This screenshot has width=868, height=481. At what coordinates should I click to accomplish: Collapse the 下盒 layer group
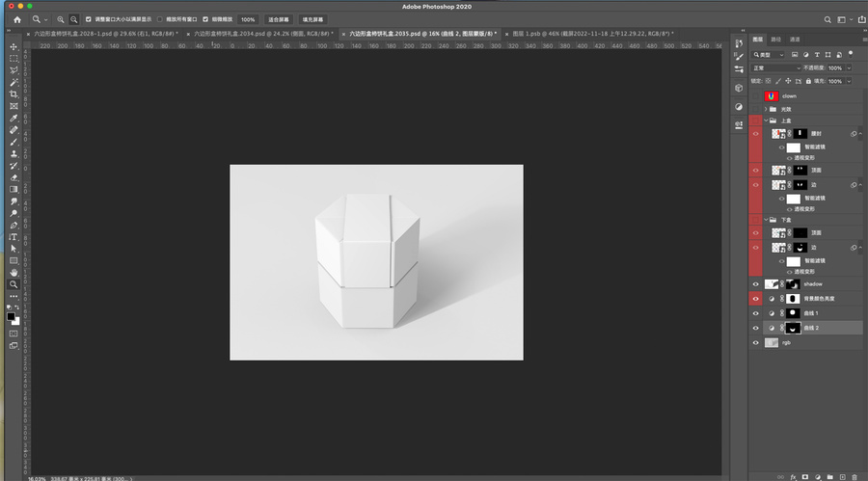(766, 220)
